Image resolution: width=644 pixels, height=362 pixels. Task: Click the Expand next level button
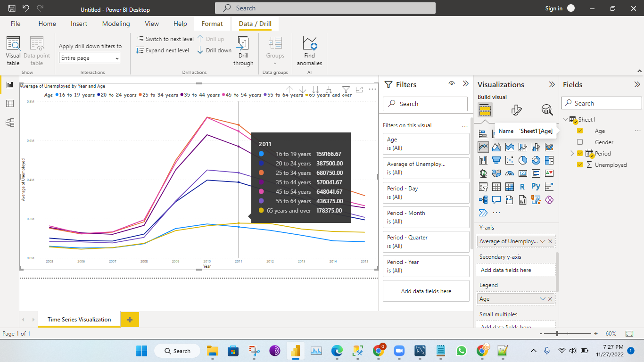(163, 50)
